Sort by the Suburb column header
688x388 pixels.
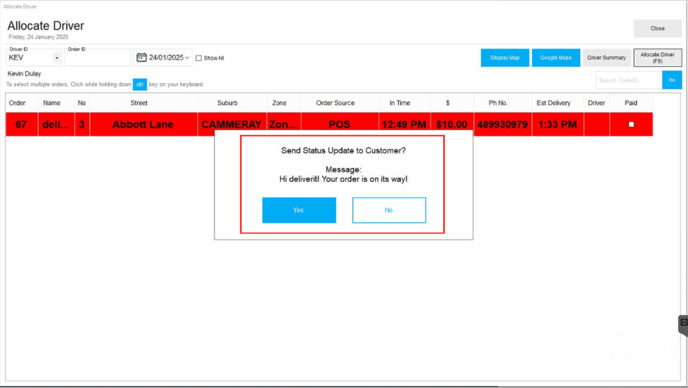(227, 103)
